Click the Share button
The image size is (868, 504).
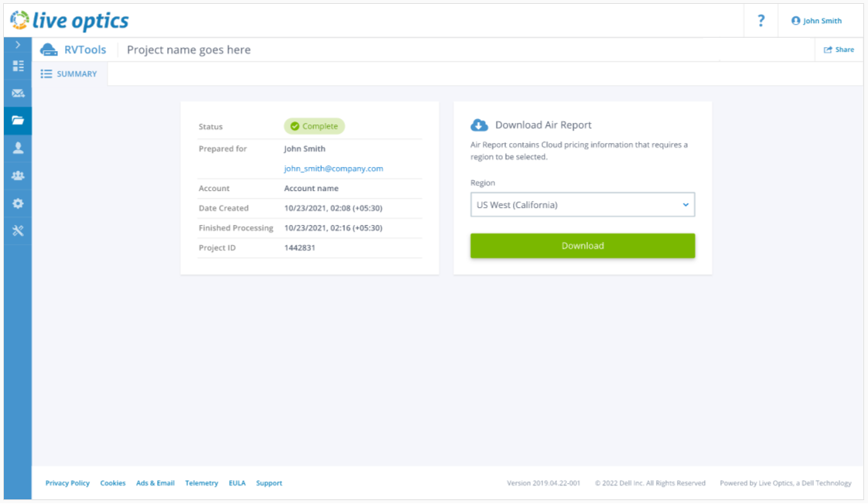click(839, 49)
